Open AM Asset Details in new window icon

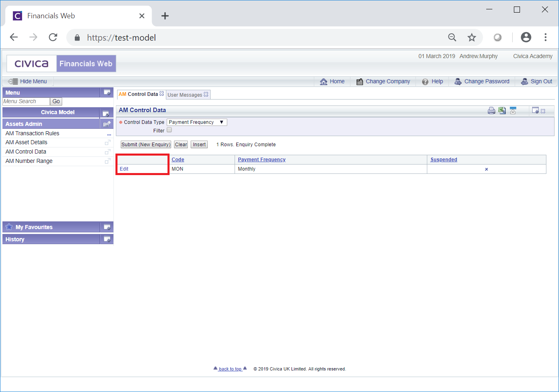point(108,142)
